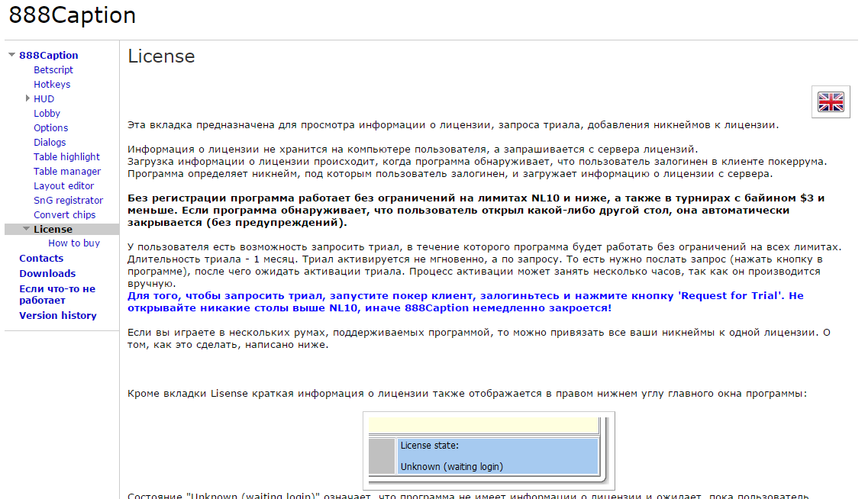The height and width of the screenshot is (499, 868).
Task: Click the 'Unknown (waiting login)' status text
Action: click(x=452, y=467)
